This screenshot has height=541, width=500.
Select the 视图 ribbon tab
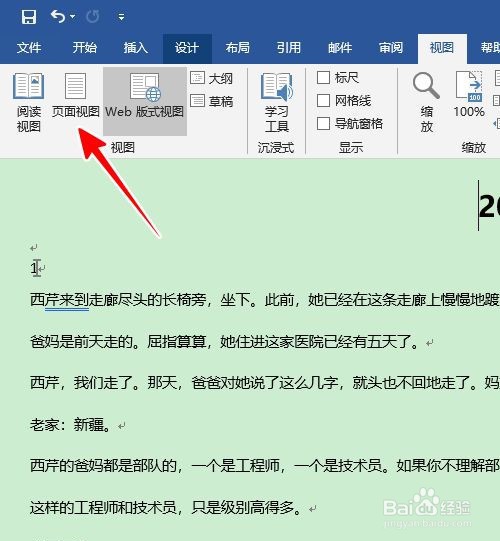[442, 48]
